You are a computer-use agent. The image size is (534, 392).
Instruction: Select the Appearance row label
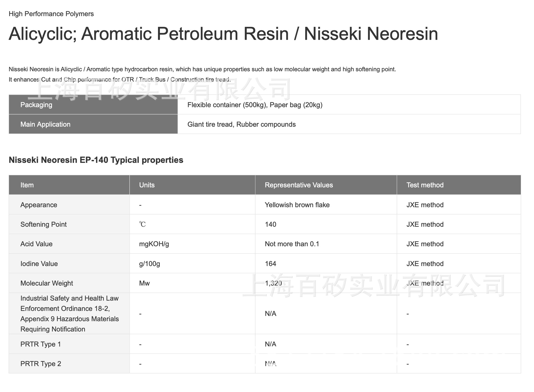tap(39, 205)
